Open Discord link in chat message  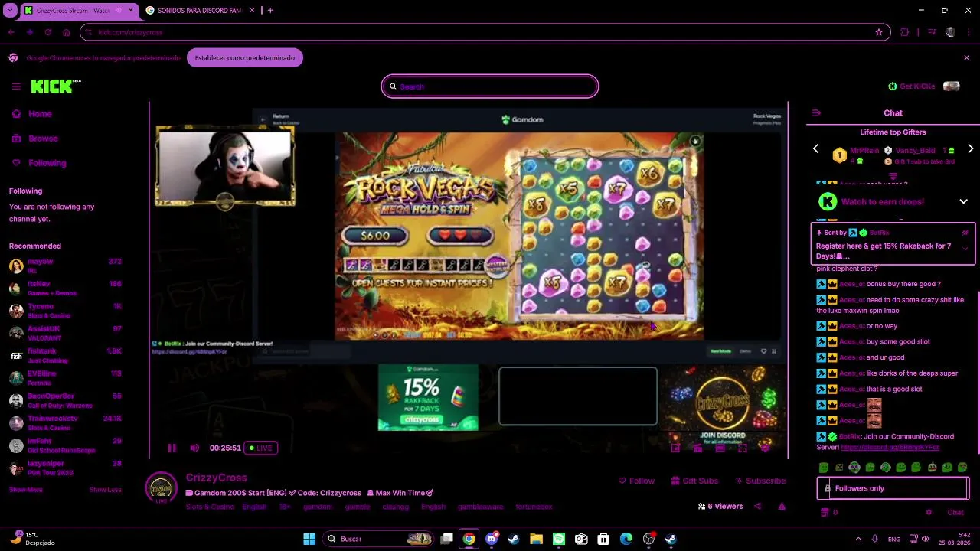(x=890, y=447)
